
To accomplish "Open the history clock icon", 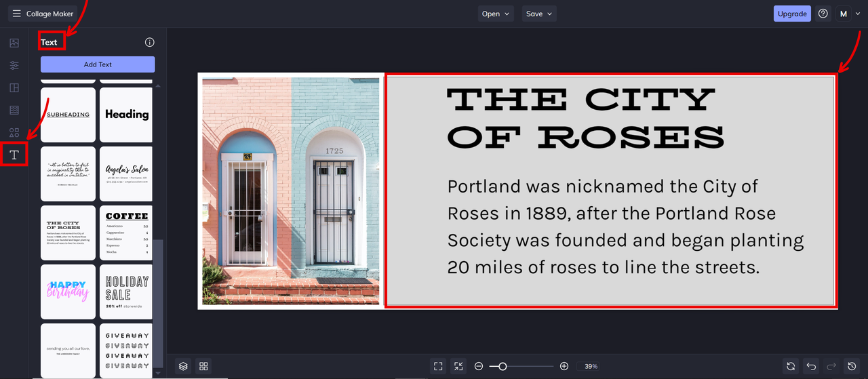I will (852, 366).
